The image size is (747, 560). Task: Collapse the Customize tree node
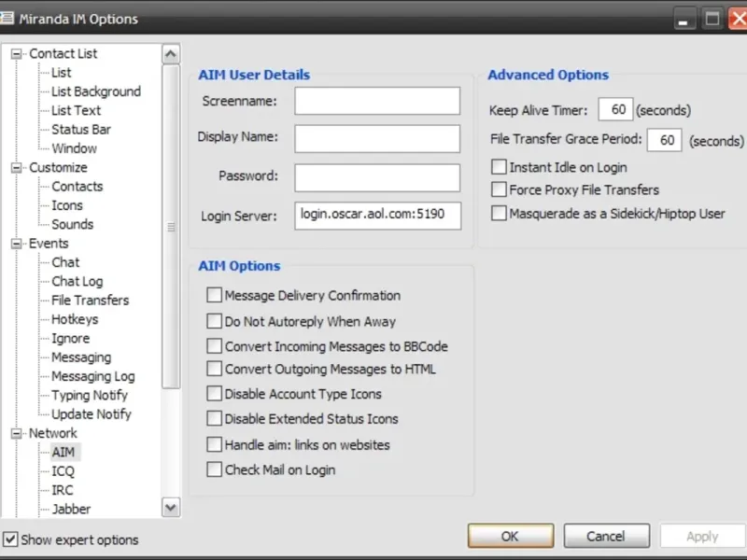tap(16, 168)
